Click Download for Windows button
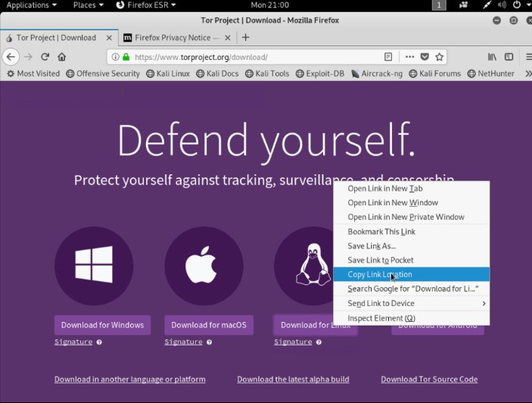Screen dimensions: 532x403 click(102, 325)
